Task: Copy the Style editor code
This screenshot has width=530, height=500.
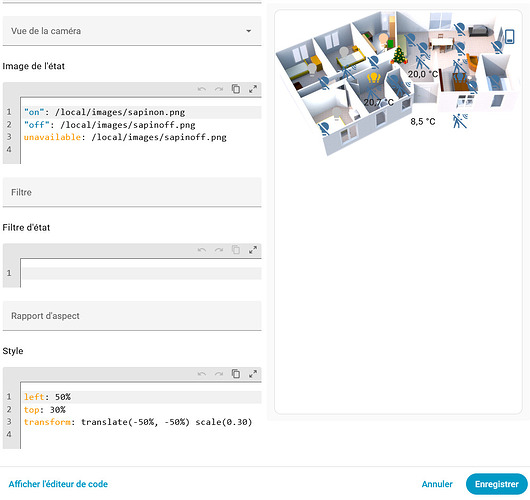Action: 236,374
